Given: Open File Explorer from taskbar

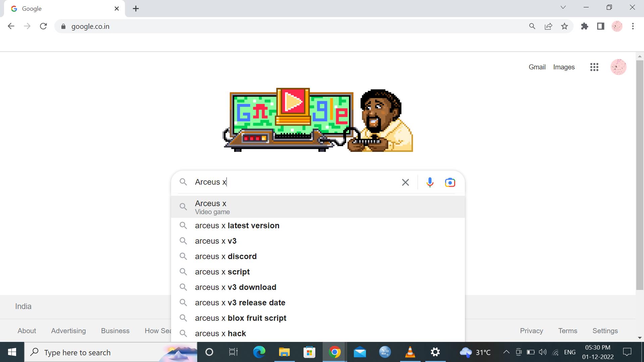Looking at the screenshot, I should tap(284, 352).
